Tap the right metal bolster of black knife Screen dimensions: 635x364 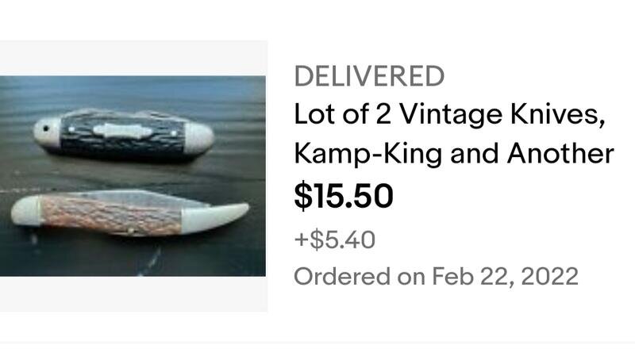(x=198, y=138)
